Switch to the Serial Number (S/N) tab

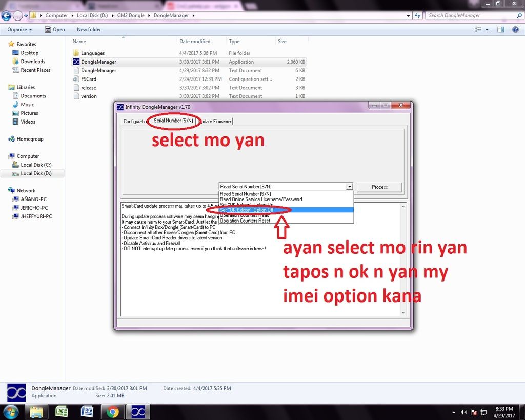click(173, 121)
